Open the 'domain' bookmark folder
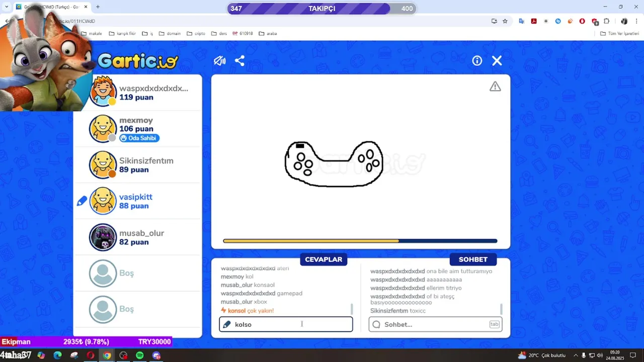 click(x=170, y=34)
